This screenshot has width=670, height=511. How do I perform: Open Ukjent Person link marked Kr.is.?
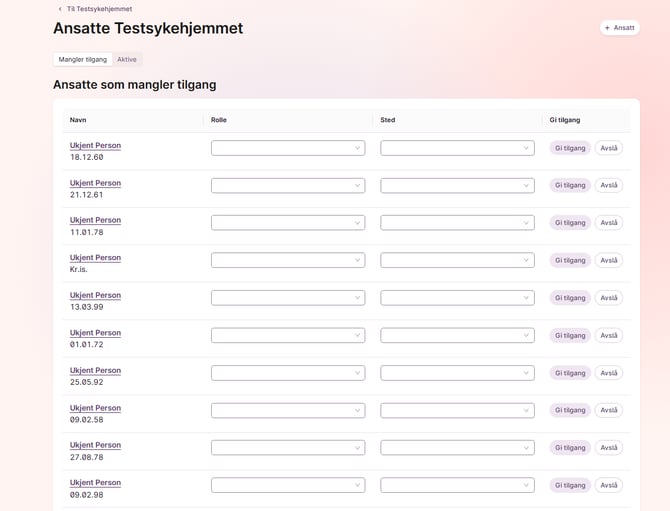95,258
